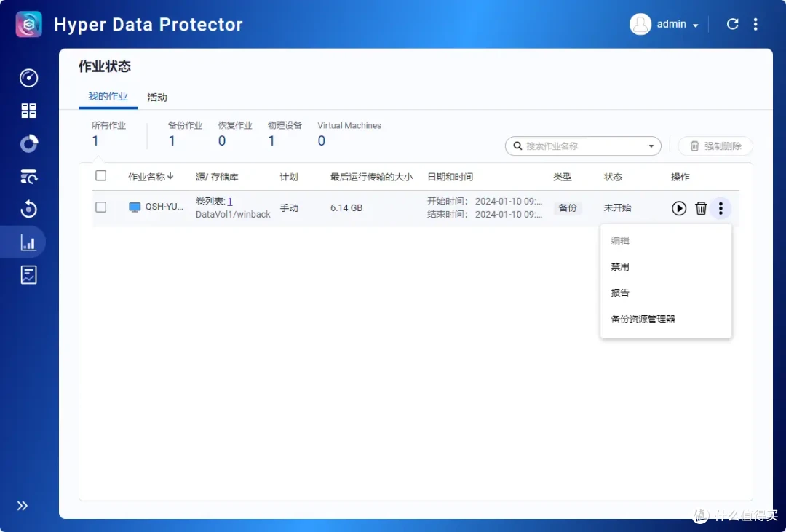Open the three-dot options menu in header
This screenshot has height=532, width=786.
click(756, 23)
